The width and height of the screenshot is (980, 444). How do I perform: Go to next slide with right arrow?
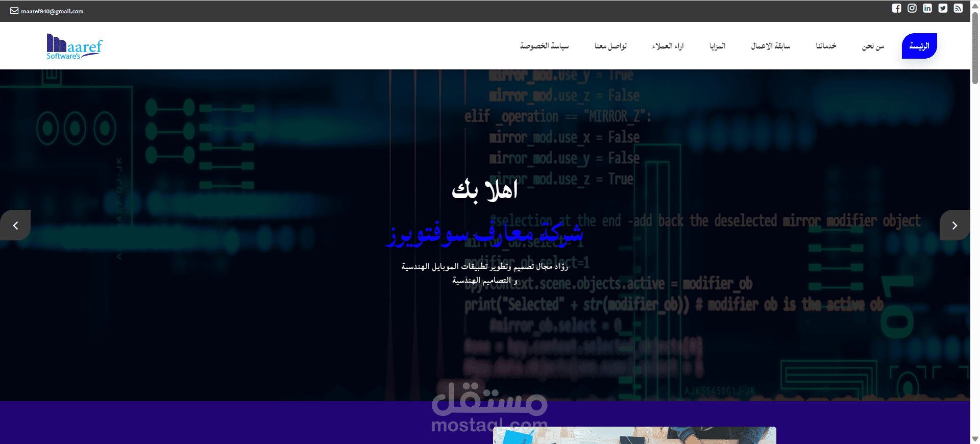(954, 225)
